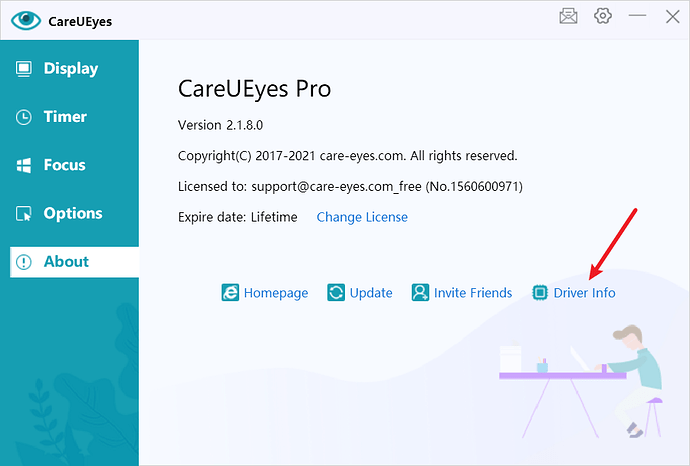This screenshot has width=690, height=466.
Task: Minimize the CareUEyes window
Action: coord(637,16)
